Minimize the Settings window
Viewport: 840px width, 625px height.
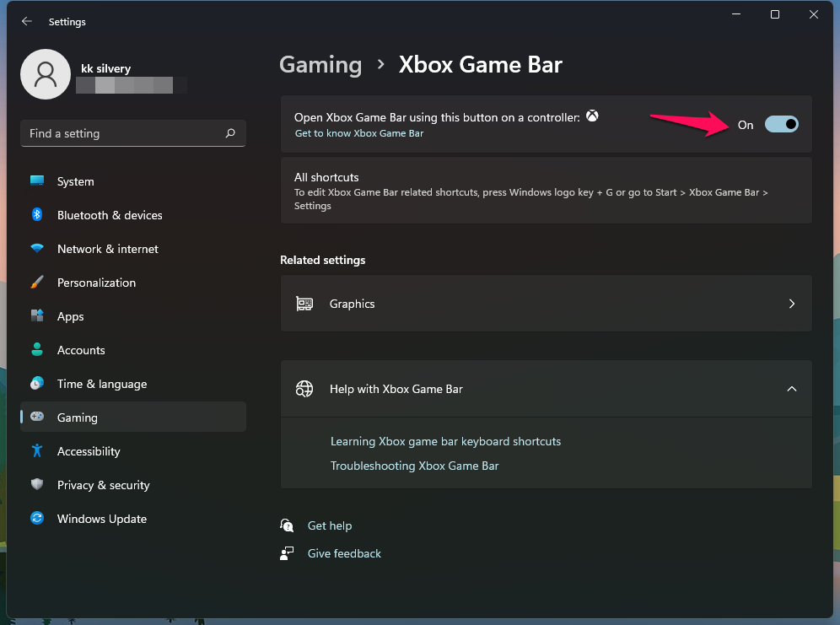736,14
